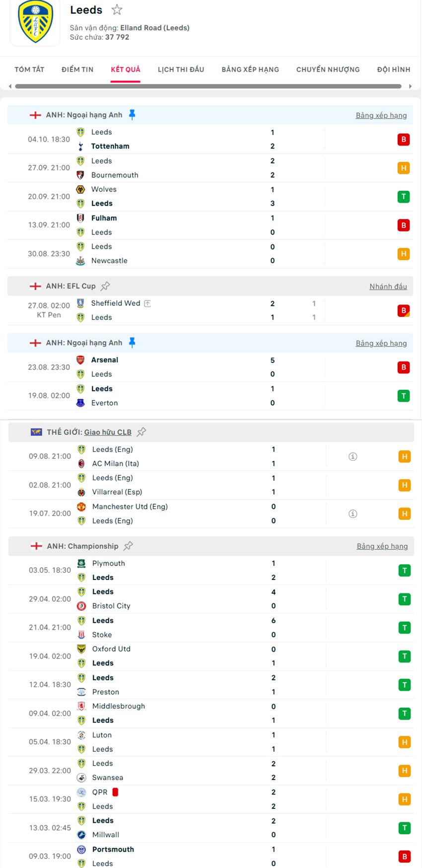Pin the Giao hữu CLB section
This screenshot has height=868, width=422.
coord(141,432)
